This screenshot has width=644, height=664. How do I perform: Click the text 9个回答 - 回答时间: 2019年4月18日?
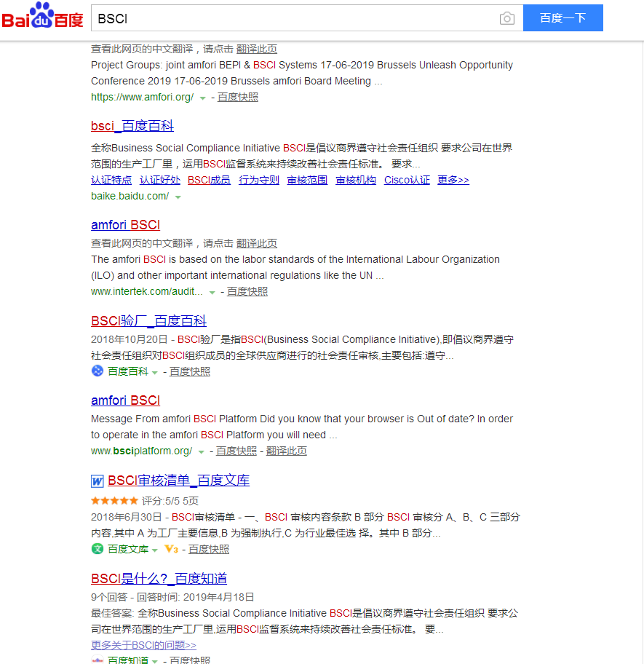point(172,597)
